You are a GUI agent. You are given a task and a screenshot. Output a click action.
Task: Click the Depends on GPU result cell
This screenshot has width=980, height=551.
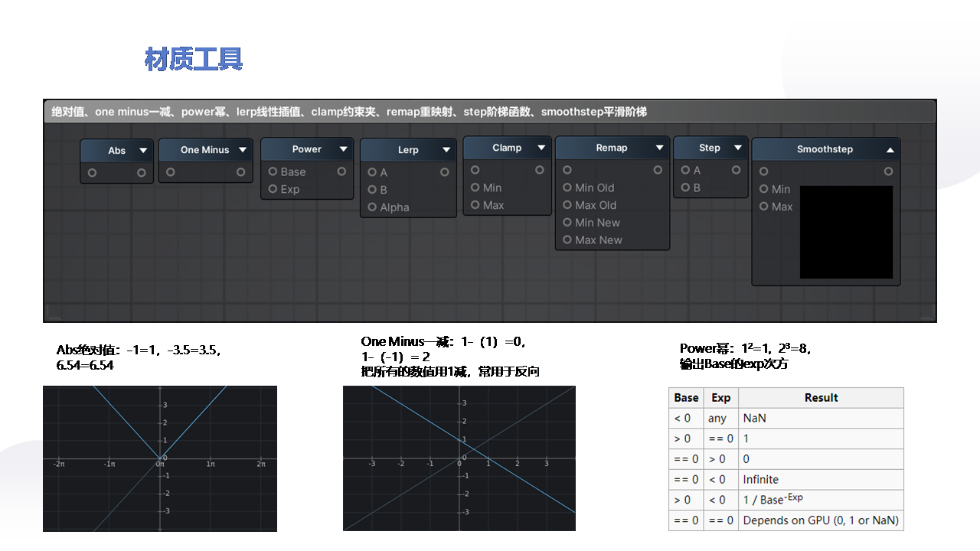click(x=821, y=520)
